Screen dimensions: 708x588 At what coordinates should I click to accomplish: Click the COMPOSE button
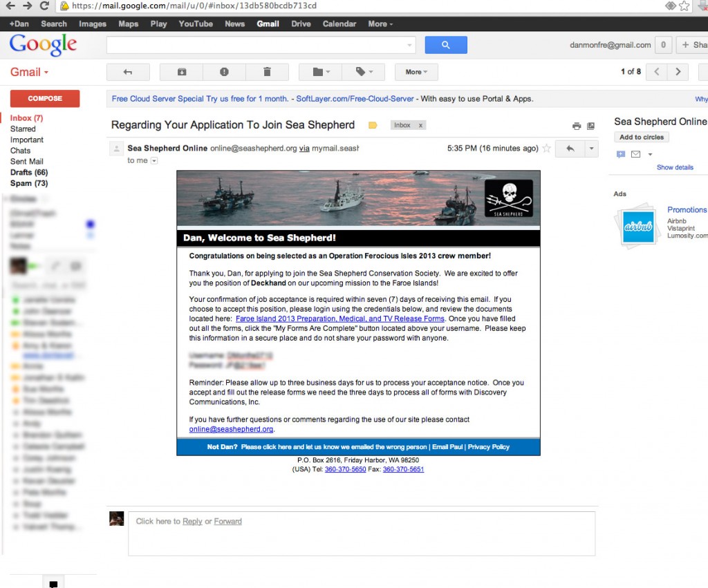click(x=45, y=98)
